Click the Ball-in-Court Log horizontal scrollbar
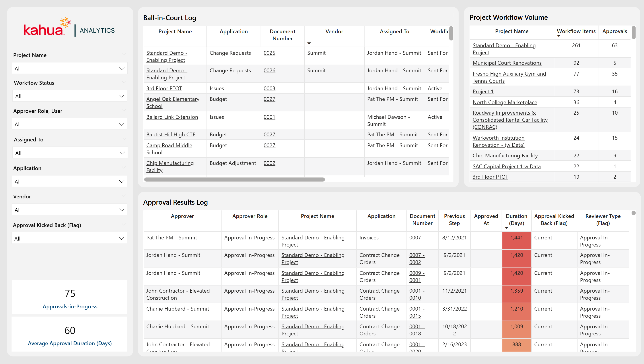The height and width of the screenshot is (364, 644). coord(234,180)
